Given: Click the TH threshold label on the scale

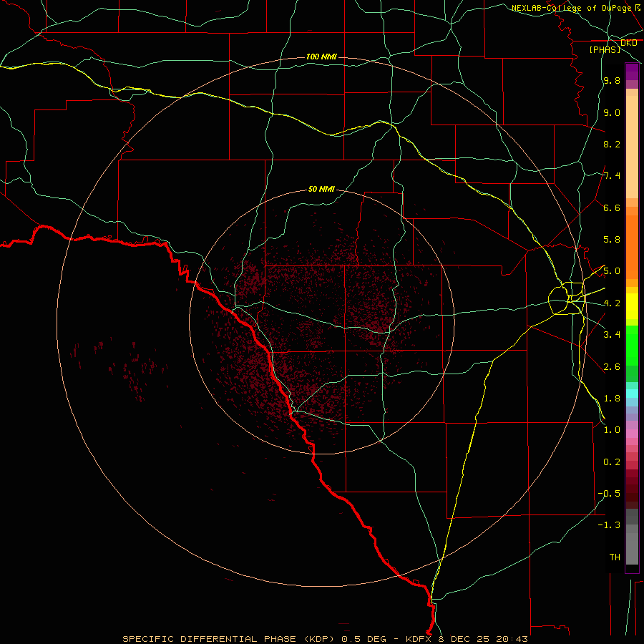Looking at the screenshot, I should click(615, 557).
